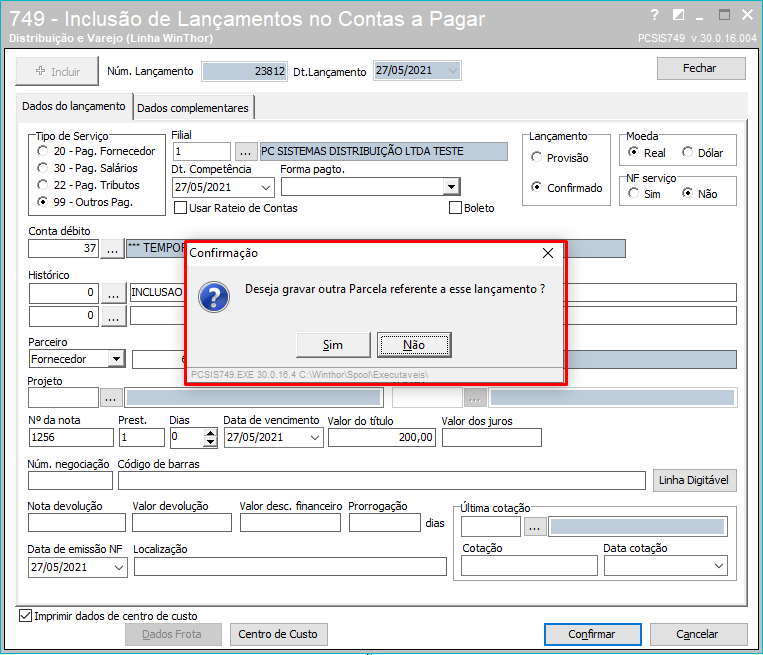Focus the Conta débito code field
763x655 pixels.
pyautogui.click(x=64, y=249)
